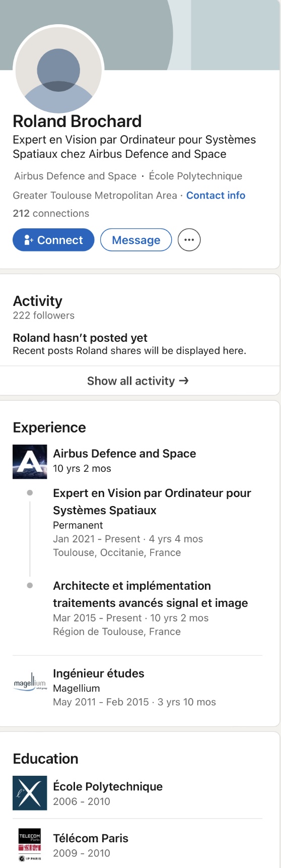View the 212 connections count
The height and width of the screenshot is (868, 281).
click(51, 214)
